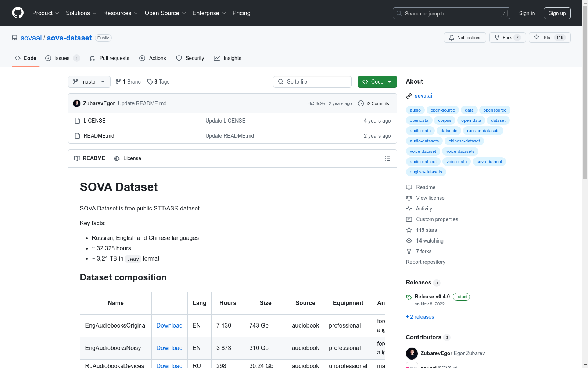
Task: Click the book icon beside Readme
Action: [x=409, y=187]
